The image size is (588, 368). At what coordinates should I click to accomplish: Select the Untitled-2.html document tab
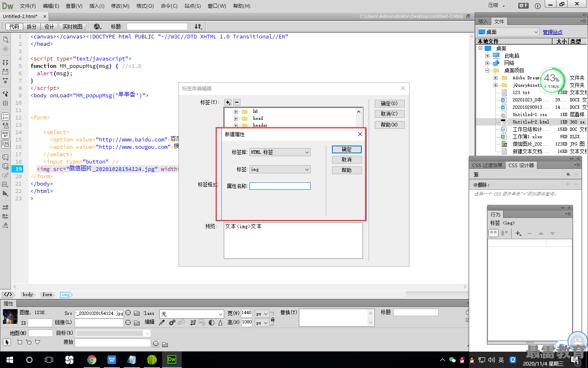(x=20, y=16)
